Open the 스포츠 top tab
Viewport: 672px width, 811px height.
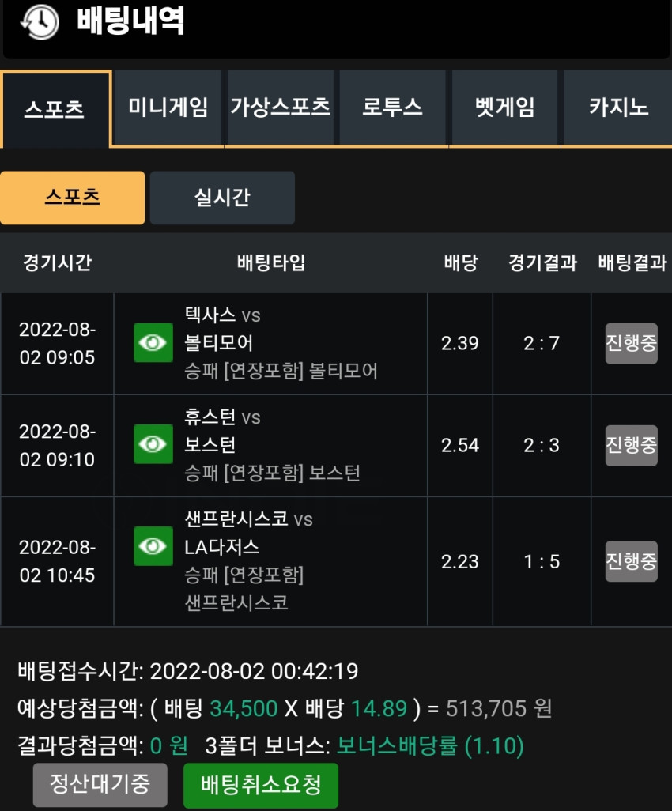coord(55,109)
